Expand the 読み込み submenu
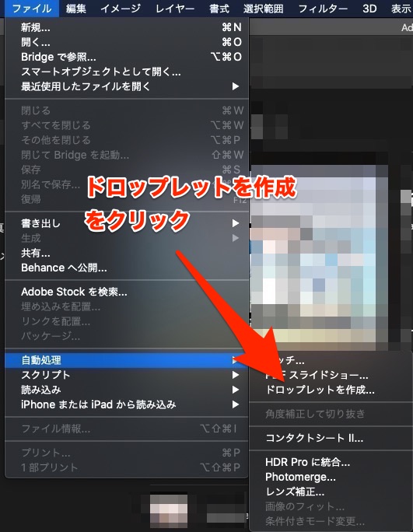Image resolution: width=413 pixels, height=532 pixels. 127,390
